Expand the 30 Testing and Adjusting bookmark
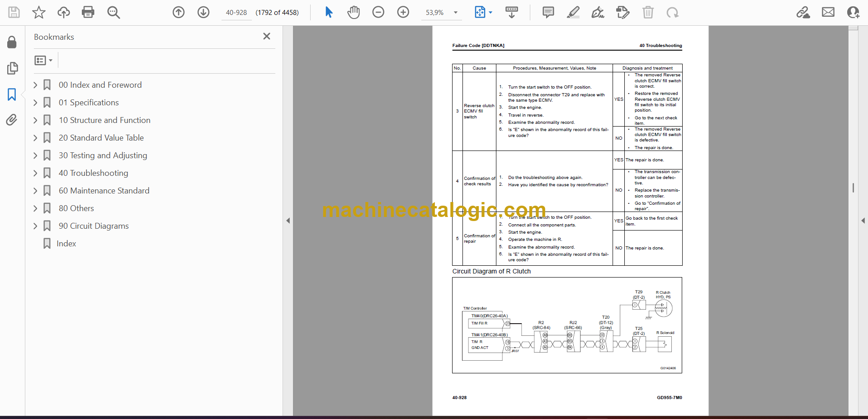Viewport: 868px width, 419px height. [x=35, y=155]
